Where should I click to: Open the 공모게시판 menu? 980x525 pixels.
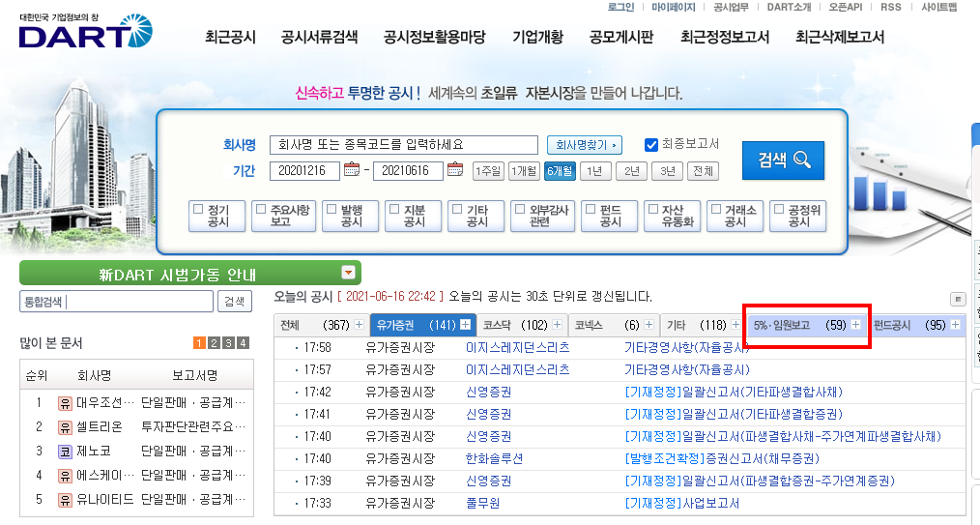pyautogui.click(x=621, y=37)
